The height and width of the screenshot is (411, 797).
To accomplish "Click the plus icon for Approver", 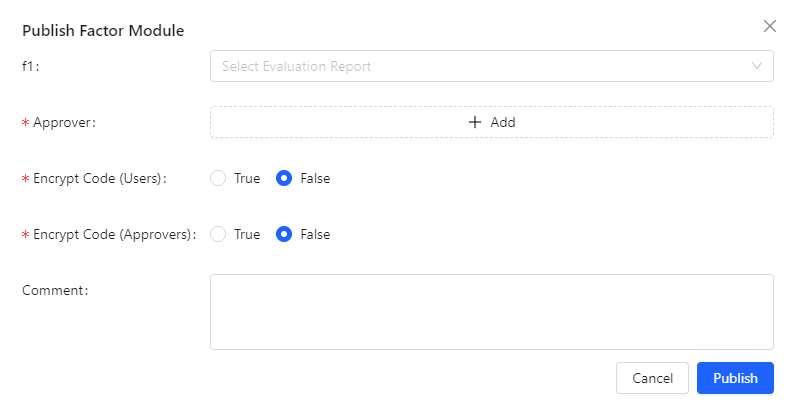I will 475,122.
